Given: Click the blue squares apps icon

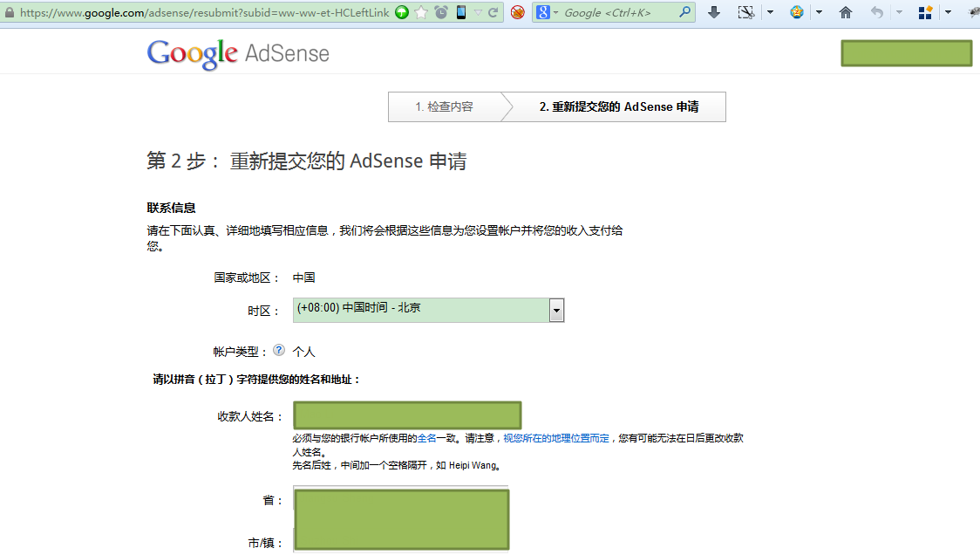Looking at the screenshot, I should pos(926,12).
